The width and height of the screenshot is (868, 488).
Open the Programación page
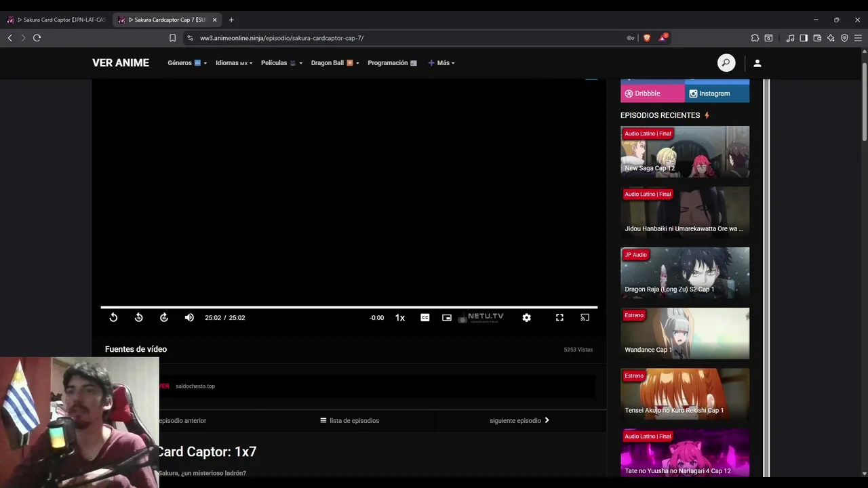(x=392, y=63)
